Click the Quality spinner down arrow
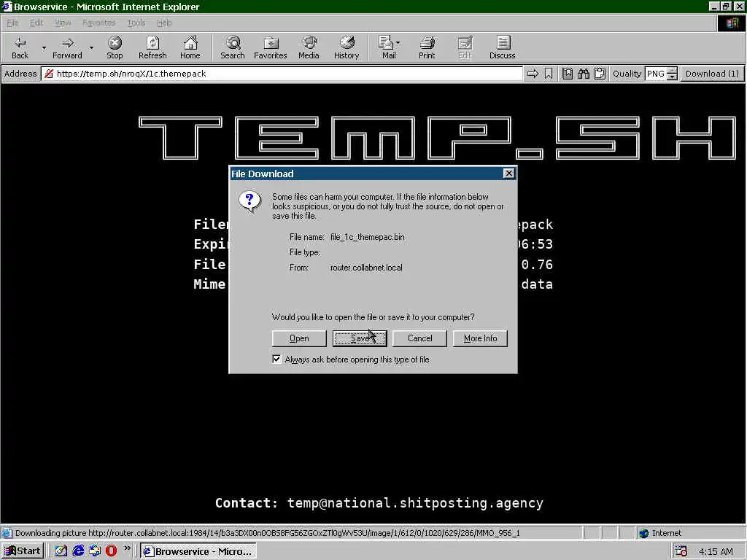747x560 pixels. click(x=672, y=77)
